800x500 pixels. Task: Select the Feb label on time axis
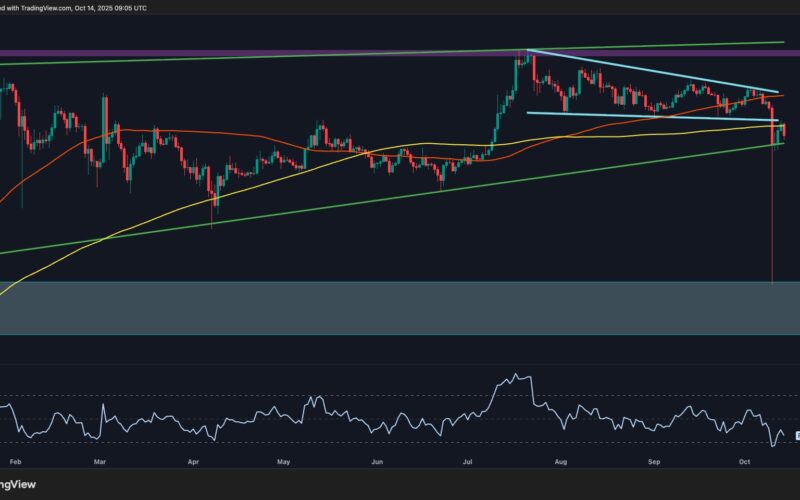[13, 463]
